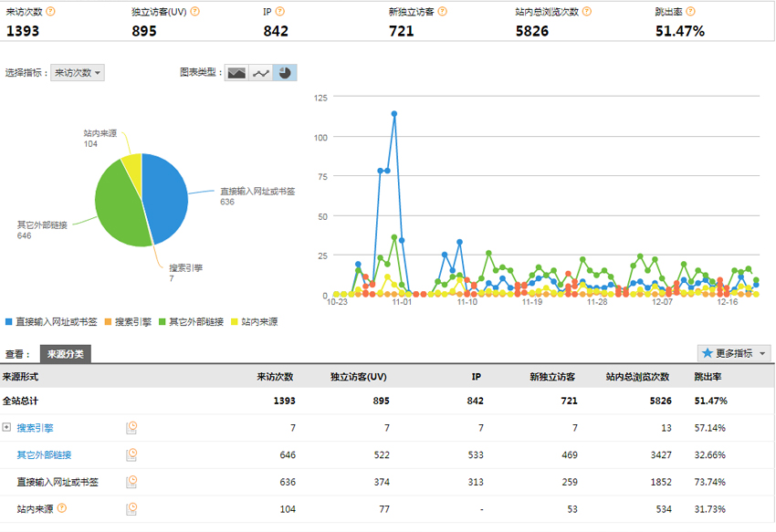
Task: Open the 搜索引擎 link in table
Action: coord(35,427)
